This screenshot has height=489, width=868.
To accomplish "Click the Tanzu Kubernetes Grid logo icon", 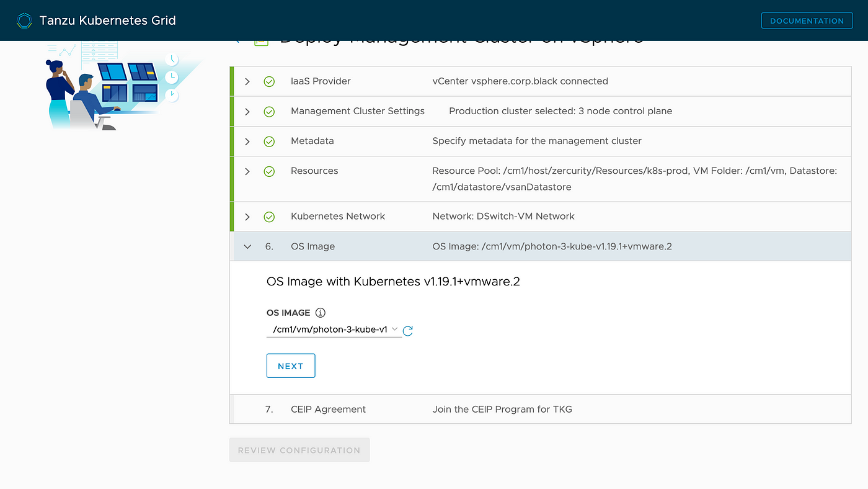I will coord(24,20).
